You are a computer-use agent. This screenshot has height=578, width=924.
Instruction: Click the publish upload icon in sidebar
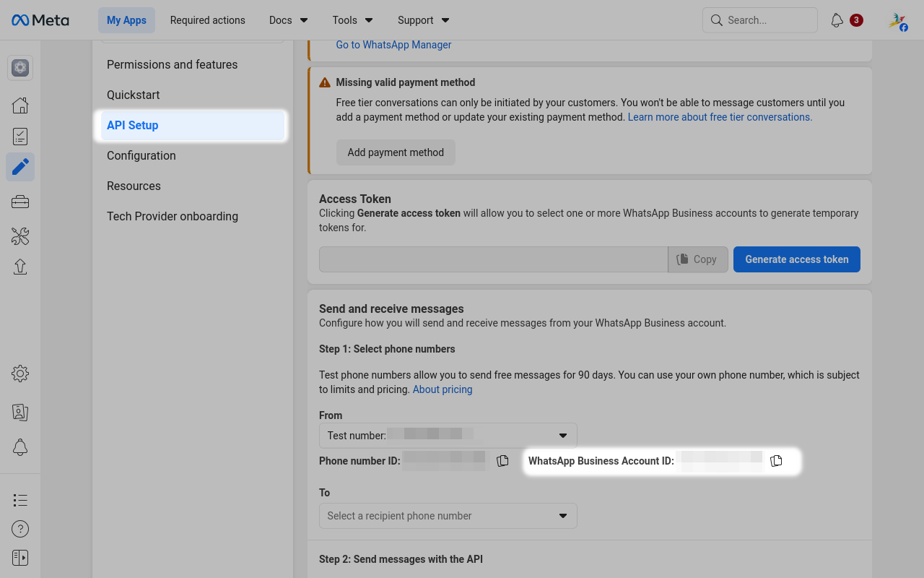(20, 267)
